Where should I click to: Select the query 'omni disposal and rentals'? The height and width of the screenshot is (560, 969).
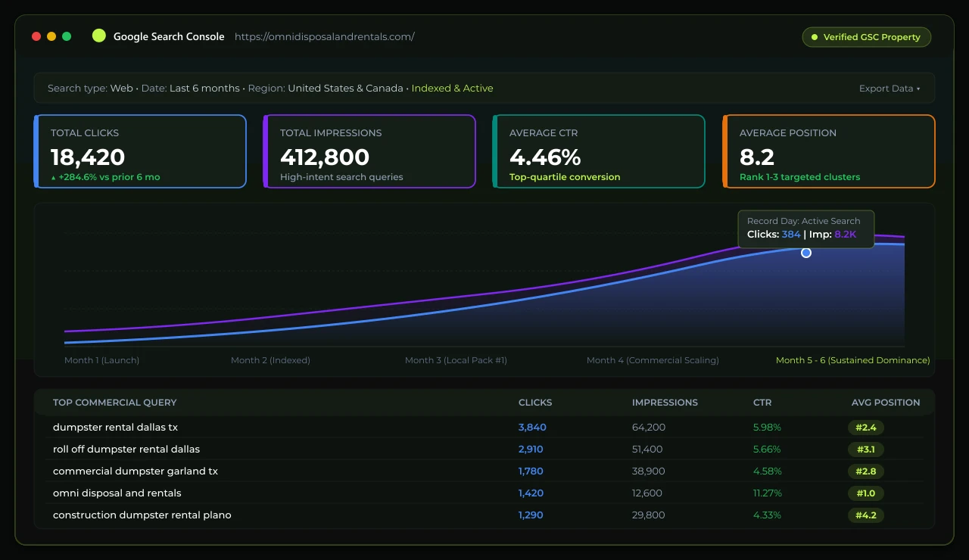(x=117, y=493)
